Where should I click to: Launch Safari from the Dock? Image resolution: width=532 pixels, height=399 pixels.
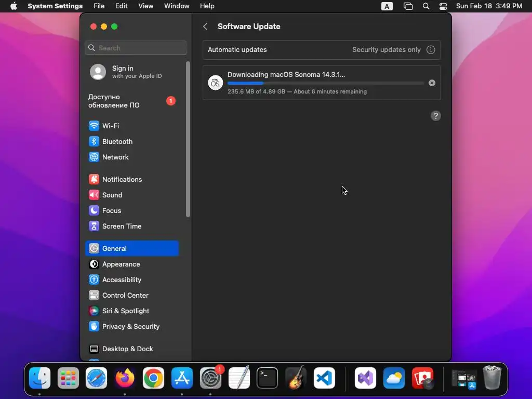tap(96, 378)
